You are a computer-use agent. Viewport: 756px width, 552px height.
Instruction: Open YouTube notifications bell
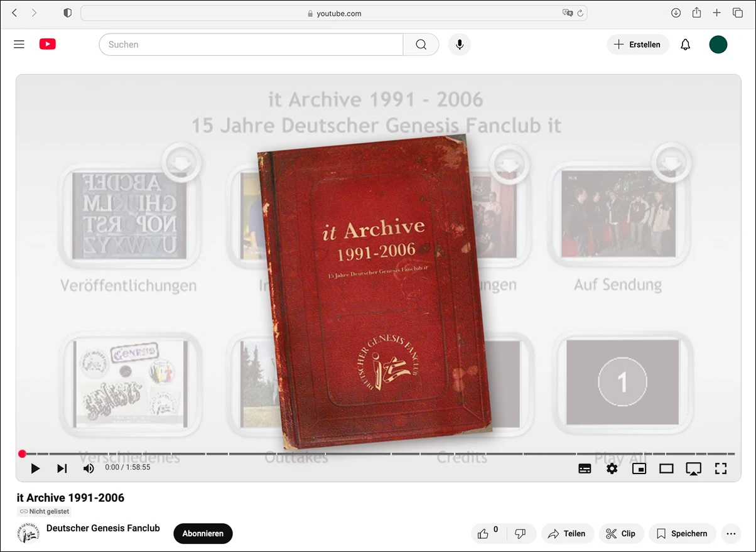(686, 45)
